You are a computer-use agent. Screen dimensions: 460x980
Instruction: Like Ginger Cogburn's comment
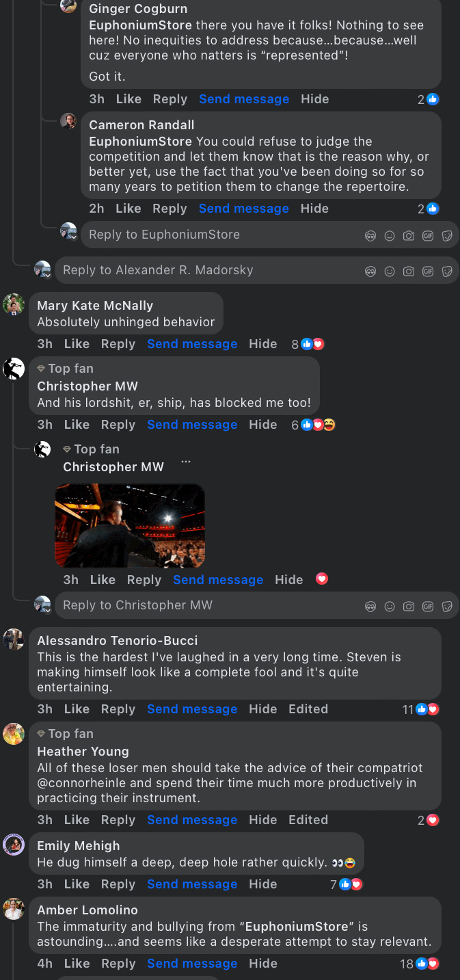[x=128, y=99]
